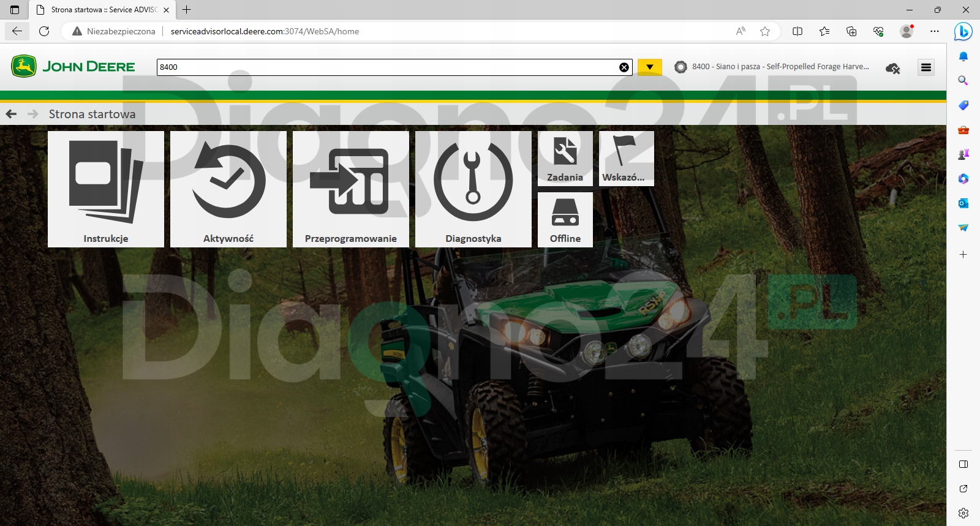Image resolution: width=980 pixels, height=526 pixels.
Task: Open the sidebar Microsoft 365 icon
Action: click(x=963, y=179)
